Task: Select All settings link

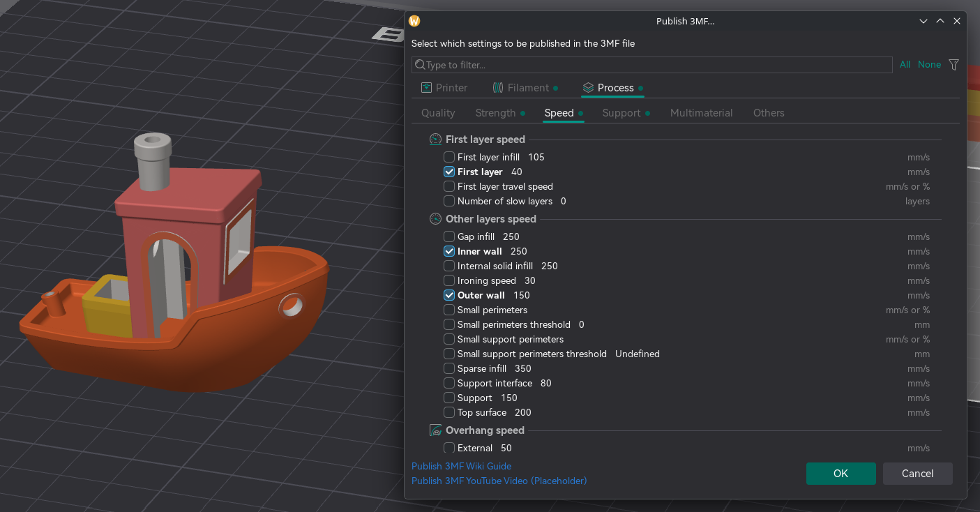Action: [x=905, y=64]
